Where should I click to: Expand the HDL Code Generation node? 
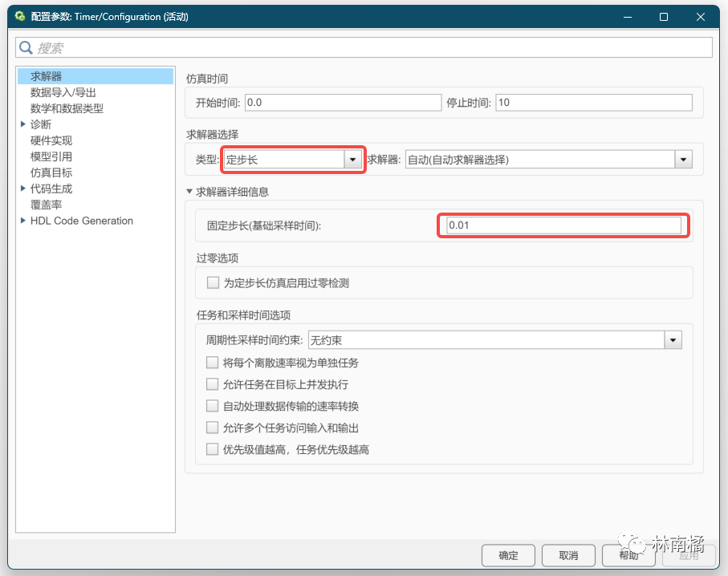(x=22, y=221)
